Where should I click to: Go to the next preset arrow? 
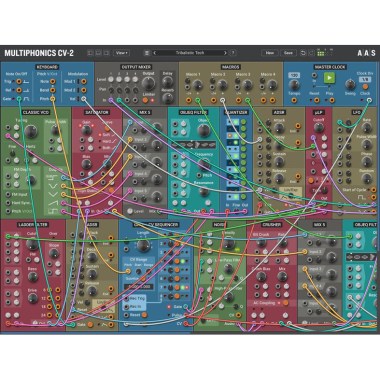pyautogui.click(x=225, y=53)
